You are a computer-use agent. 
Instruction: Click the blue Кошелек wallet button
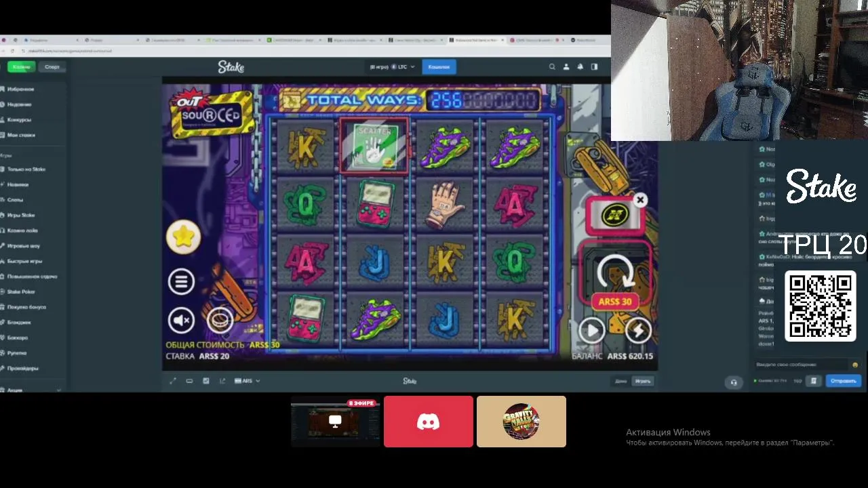click(439, 67)
